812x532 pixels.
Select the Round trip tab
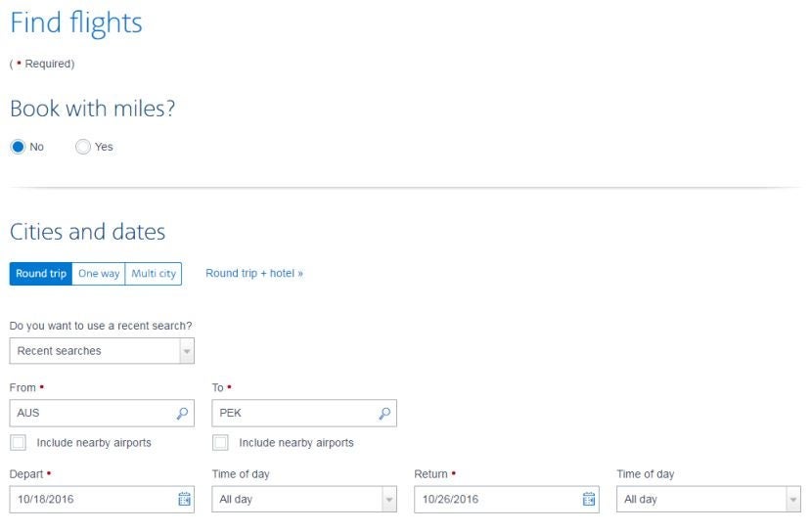coord(41,274)
